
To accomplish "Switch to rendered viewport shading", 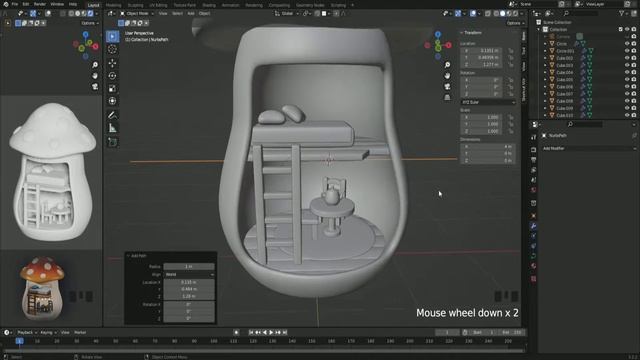I will [516, 13].
